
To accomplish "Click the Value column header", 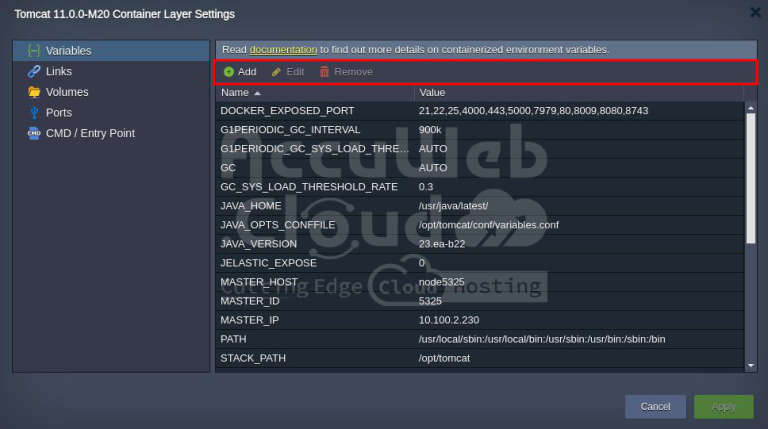I will pos(433,92).
